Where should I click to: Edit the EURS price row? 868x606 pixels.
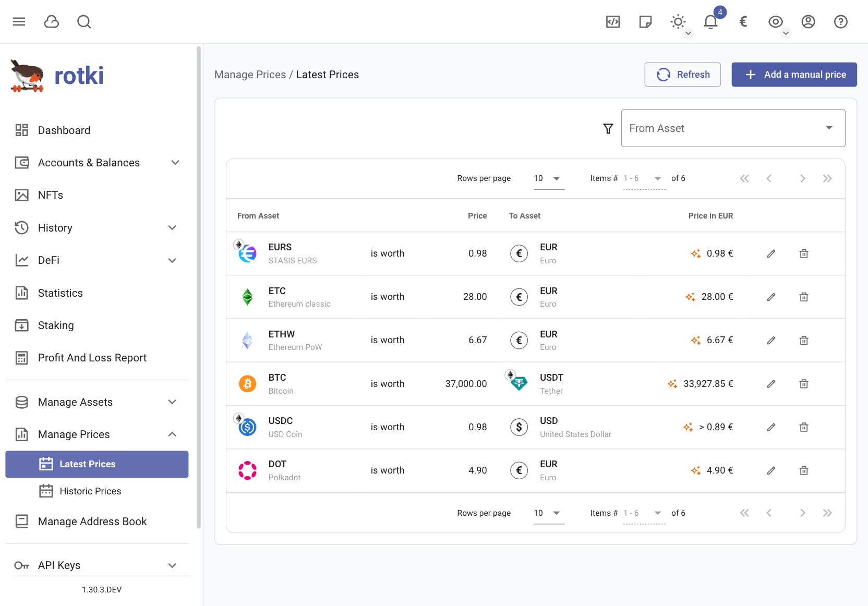coord(771,253)
